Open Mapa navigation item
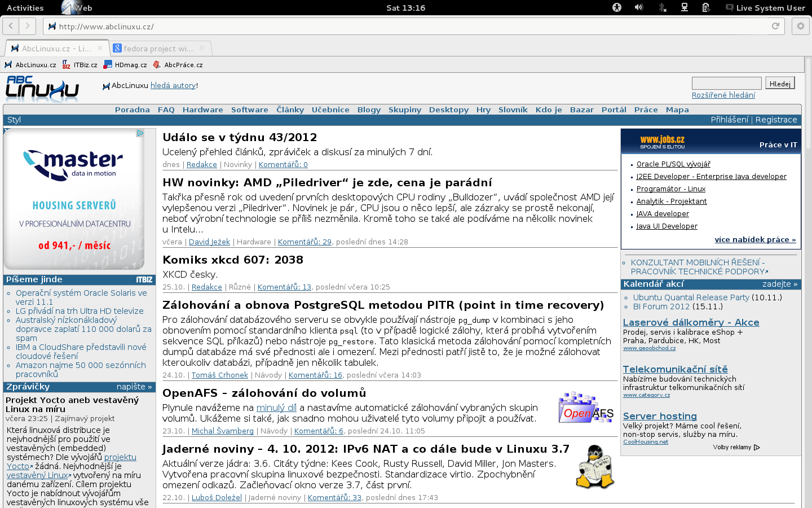 point(677,110)
